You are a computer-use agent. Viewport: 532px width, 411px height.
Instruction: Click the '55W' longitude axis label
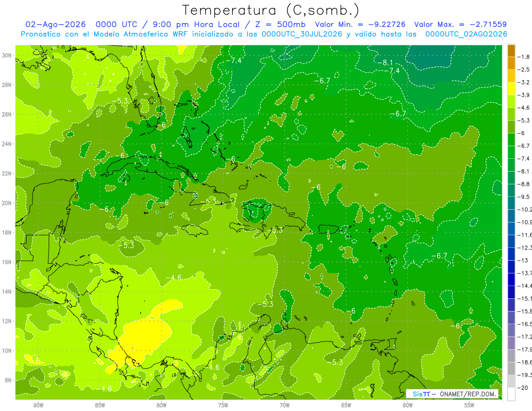(x=469, y=405)
